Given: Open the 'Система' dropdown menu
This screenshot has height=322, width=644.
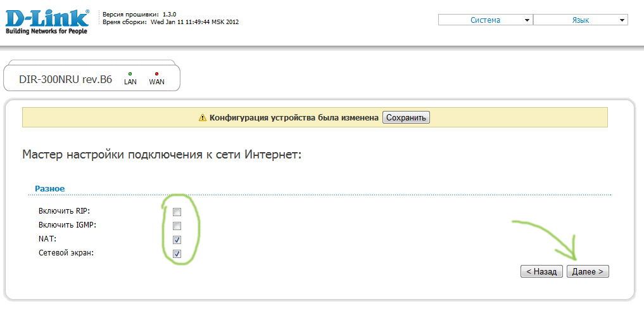Looking at the screenshot, I should (485, 20).
